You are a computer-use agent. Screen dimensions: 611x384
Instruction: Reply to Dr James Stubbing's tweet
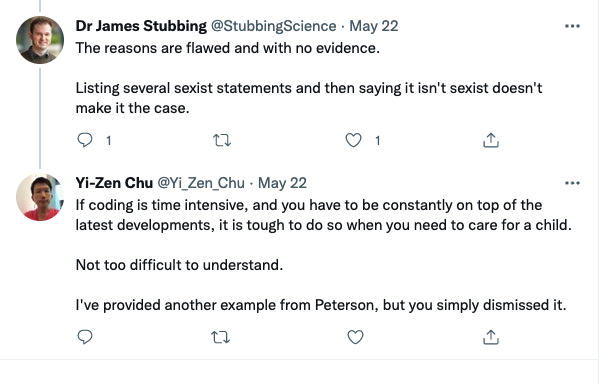(85, 140)
